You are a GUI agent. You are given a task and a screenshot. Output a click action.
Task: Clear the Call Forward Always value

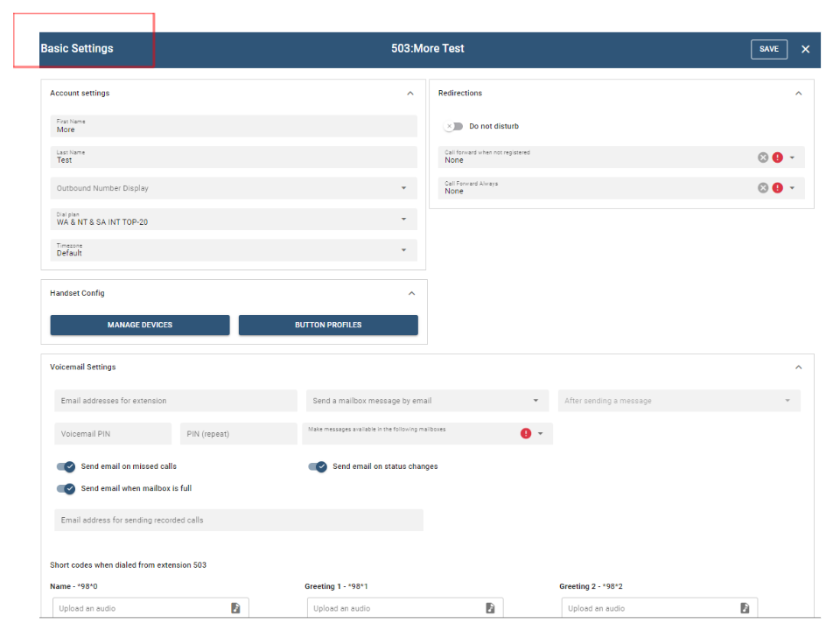click(x=763, y=188)
